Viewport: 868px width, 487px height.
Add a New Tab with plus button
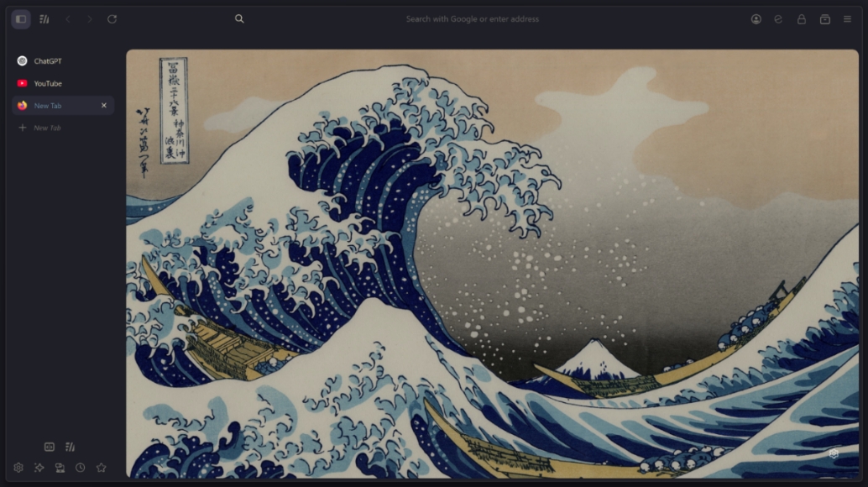[63, 128]
